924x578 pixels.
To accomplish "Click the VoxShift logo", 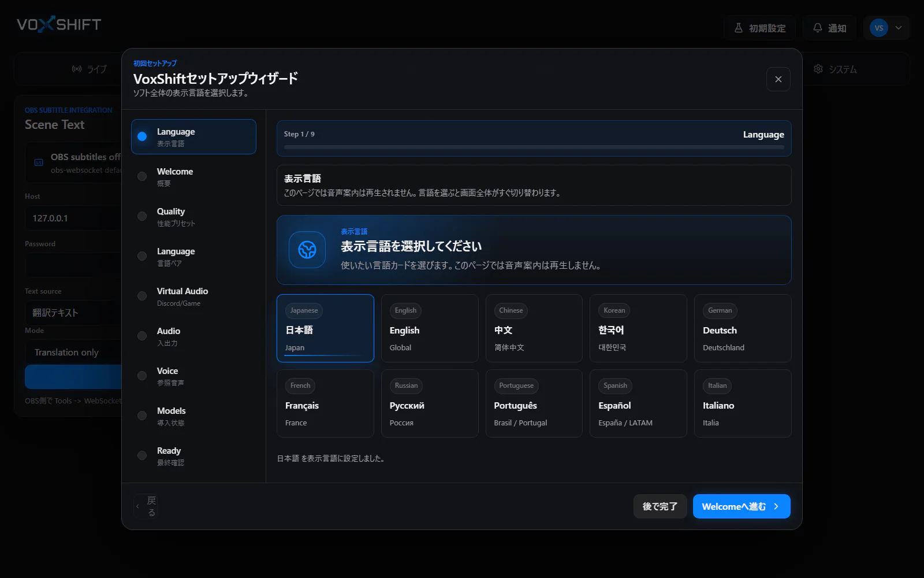I will [59, 24].
